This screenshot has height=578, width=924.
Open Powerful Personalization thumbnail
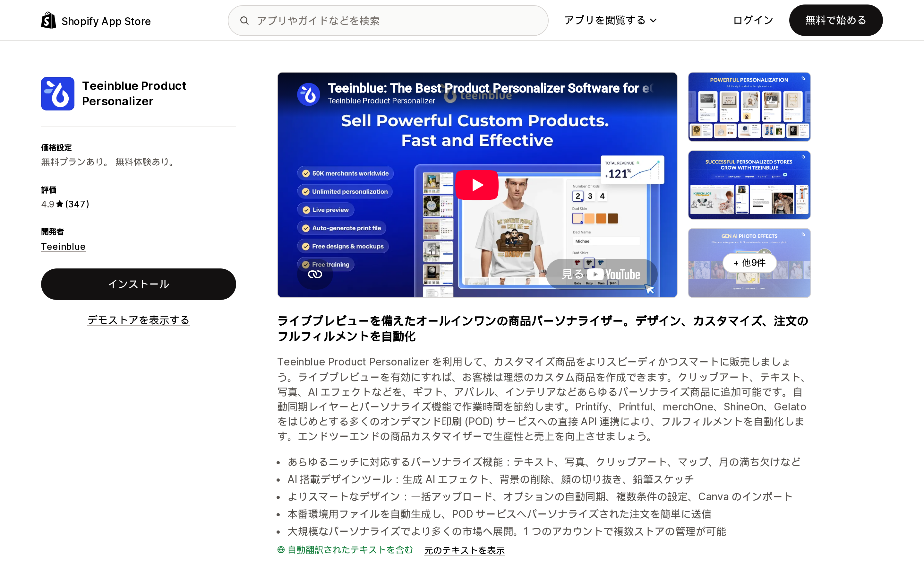[x=749, y=107]
